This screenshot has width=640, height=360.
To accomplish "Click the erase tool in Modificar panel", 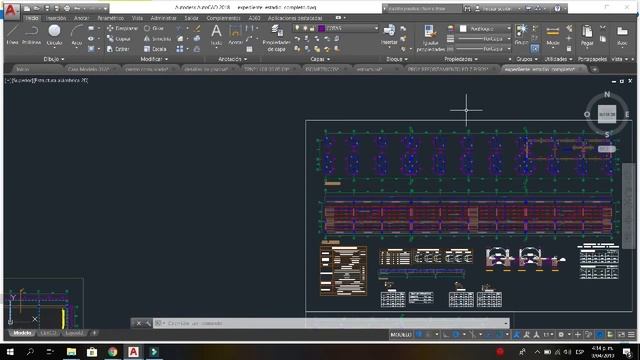I will tap(197, 28).
